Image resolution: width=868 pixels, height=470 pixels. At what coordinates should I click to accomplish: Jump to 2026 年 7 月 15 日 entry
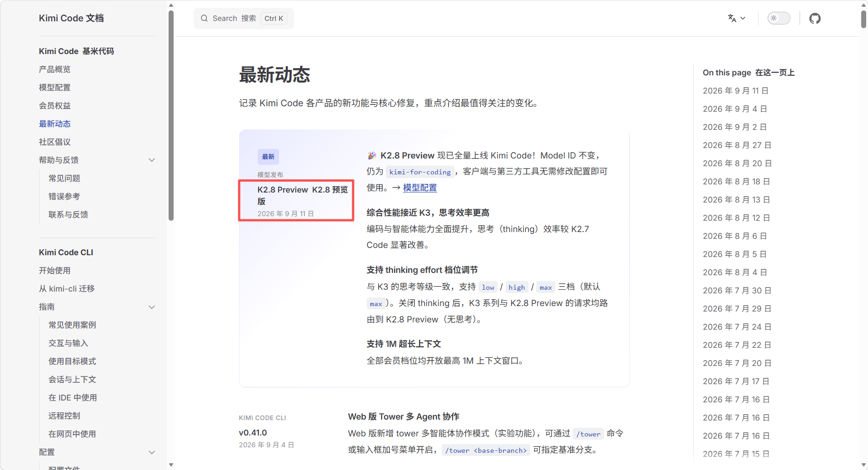[x=736, y=454]
